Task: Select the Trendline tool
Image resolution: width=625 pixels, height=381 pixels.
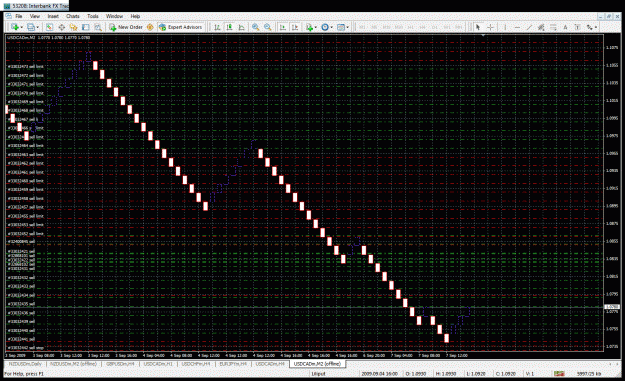Action: click(x=529, y=27)
